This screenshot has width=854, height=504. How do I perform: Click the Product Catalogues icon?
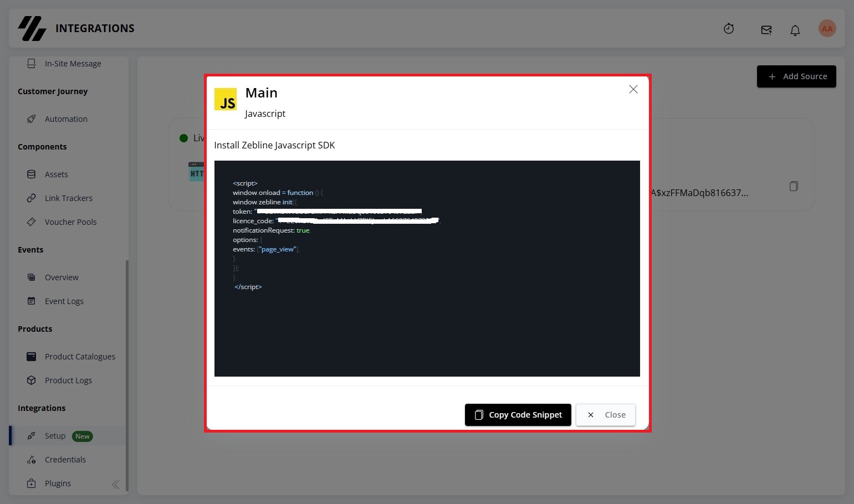click(x=32, y=357)
